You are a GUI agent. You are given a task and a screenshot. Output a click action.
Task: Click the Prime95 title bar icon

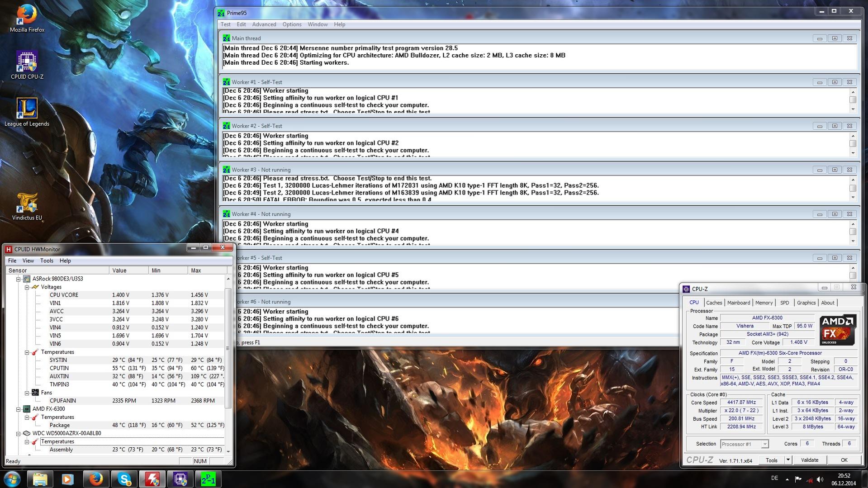[x=221, y=13]
